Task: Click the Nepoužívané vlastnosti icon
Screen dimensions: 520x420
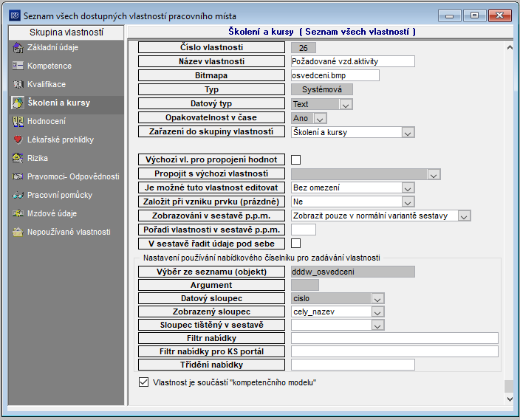Action: pyautogui.click(x=18, y=232)
